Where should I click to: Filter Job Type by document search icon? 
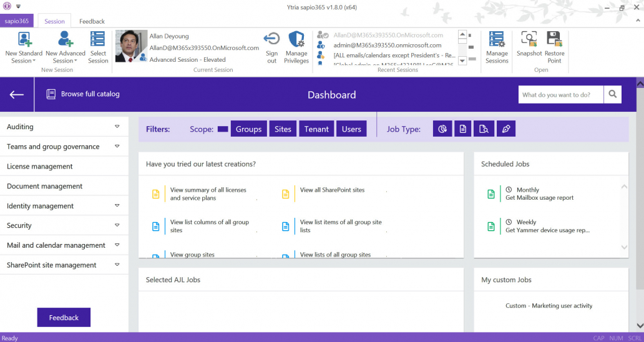(484, 129)
